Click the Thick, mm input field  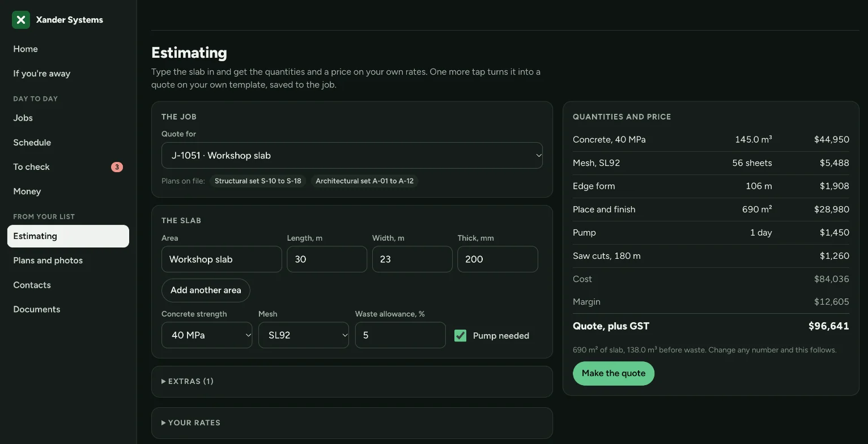[x=497, y=259]
